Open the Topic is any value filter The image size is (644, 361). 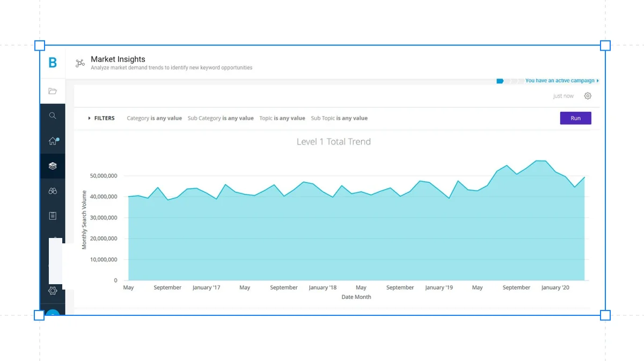pyautogui.click(x=282, y=118)
